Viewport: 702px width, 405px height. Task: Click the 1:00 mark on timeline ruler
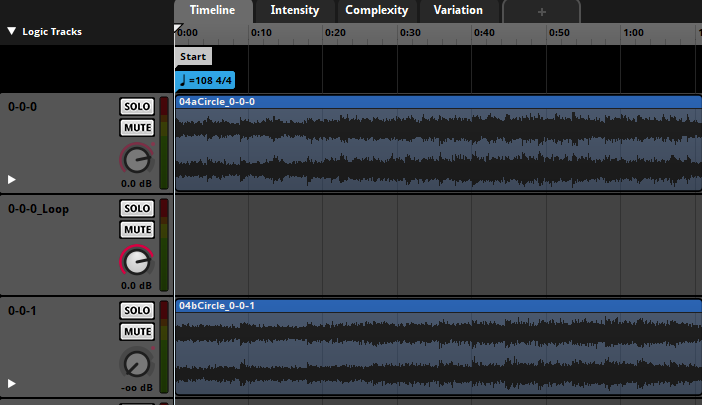634,33
